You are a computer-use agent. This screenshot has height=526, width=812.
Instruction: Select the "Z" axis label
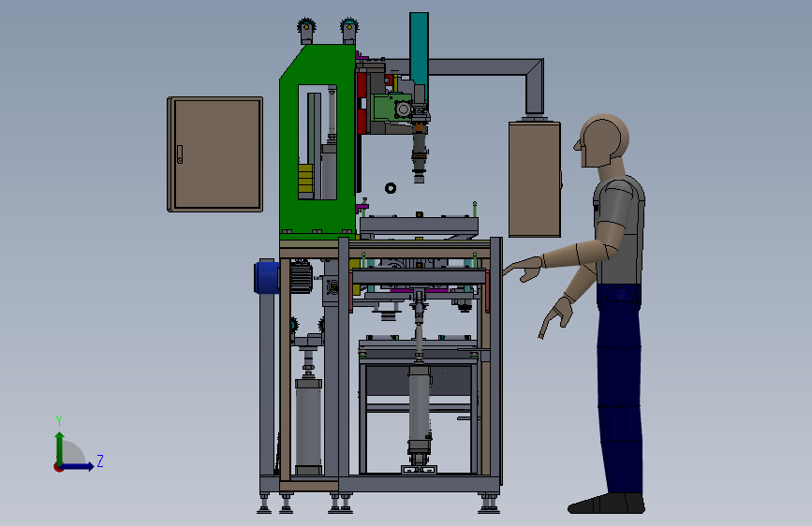pos(100,460)
